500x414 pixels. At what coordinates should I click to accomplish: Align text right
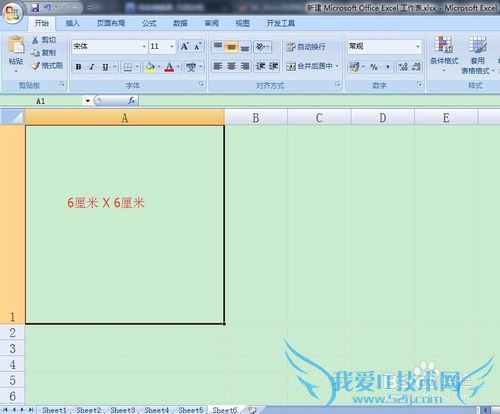245,66
